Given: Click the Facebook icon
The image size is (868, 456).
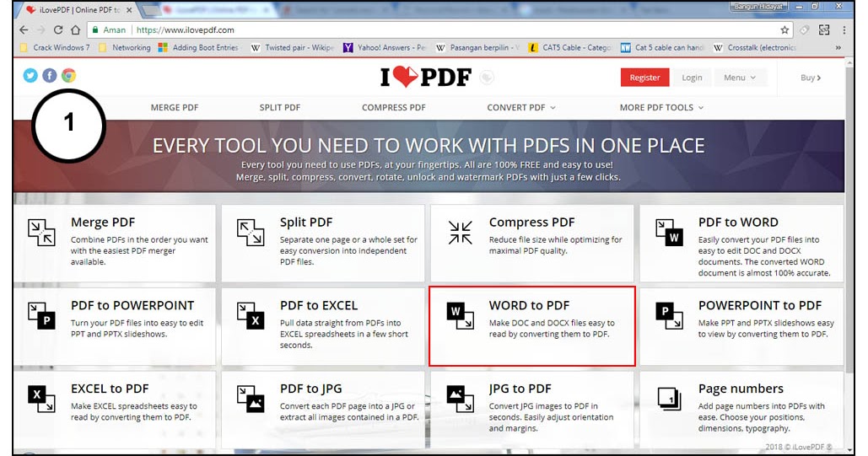Looking at the screenshot, I should [49, 75].
